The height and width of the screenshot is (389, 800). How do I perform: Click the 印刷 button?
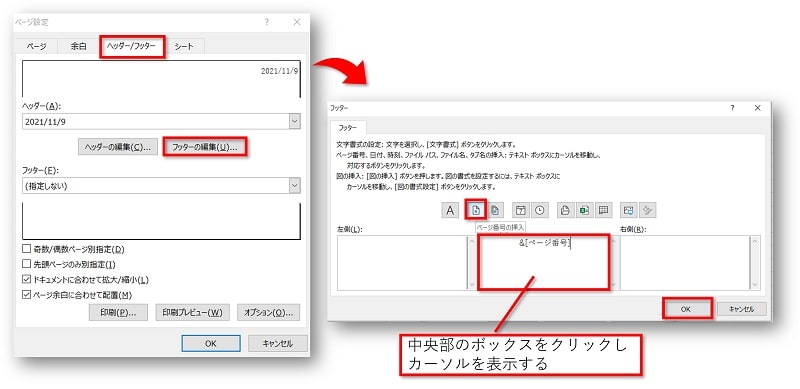118,313
